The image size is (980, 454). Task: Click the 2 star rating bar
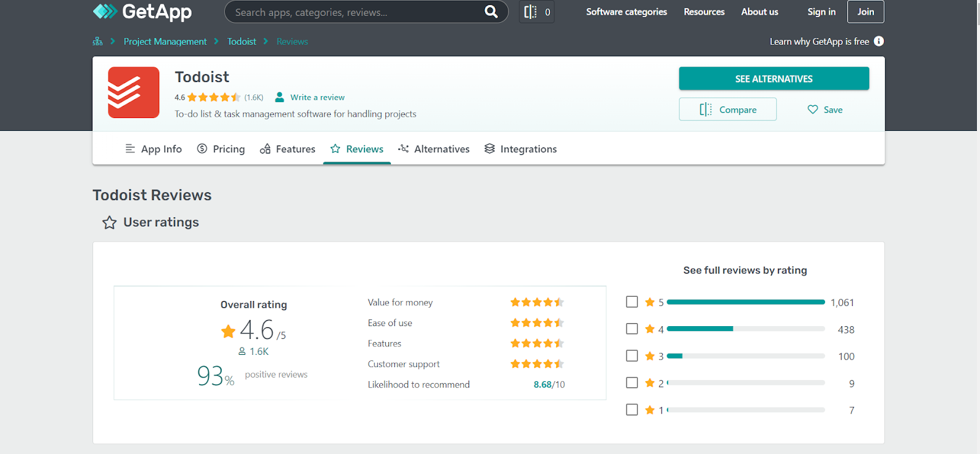click(746, 382)
